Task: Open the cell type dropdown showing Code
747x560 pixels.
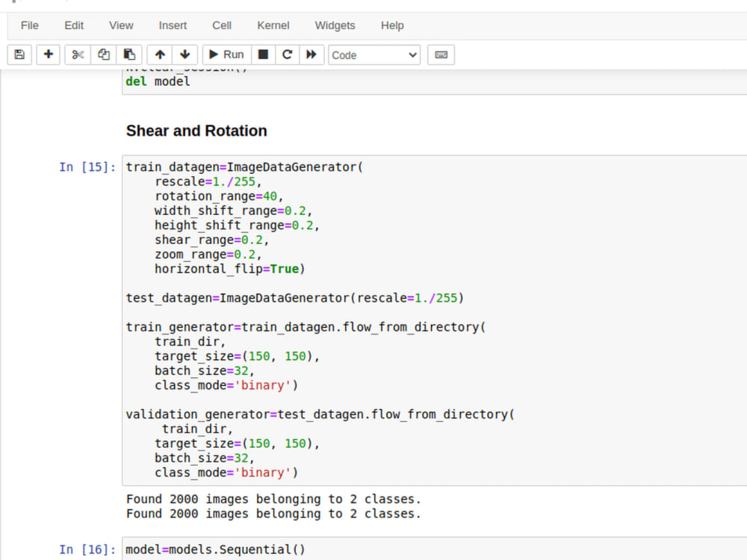Action: coord(373,54)
